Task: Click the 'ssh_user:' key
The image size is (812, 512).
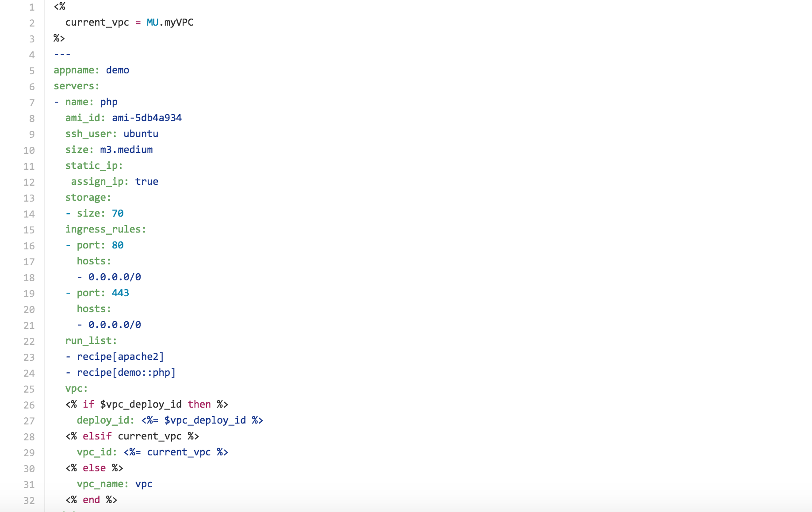Action: [x=91, y=134]
